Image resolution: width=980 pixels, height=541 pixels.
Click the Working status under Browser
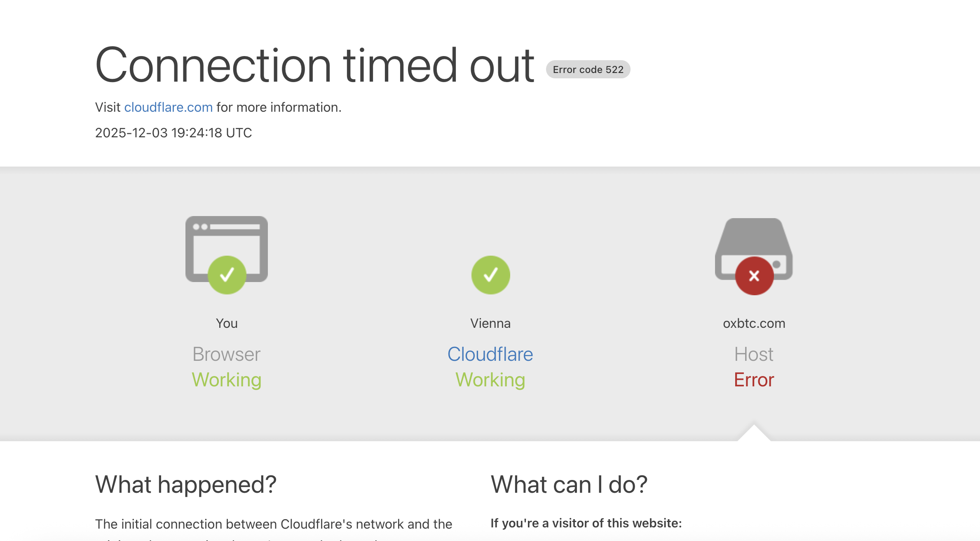tap(227, 380)
